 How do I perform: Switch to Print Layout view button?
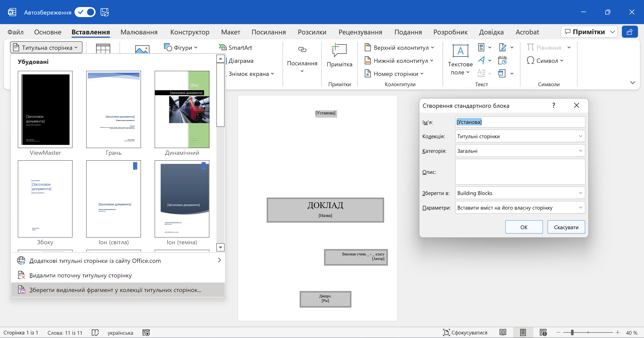pyautogui.click(x=523, y=332)
